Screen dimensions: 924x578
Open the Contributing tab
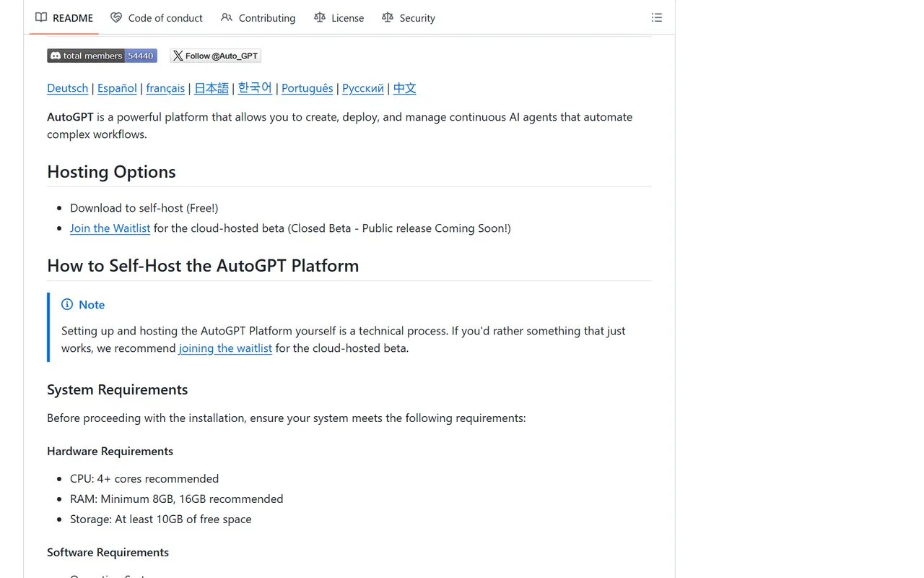click(258, 18)
